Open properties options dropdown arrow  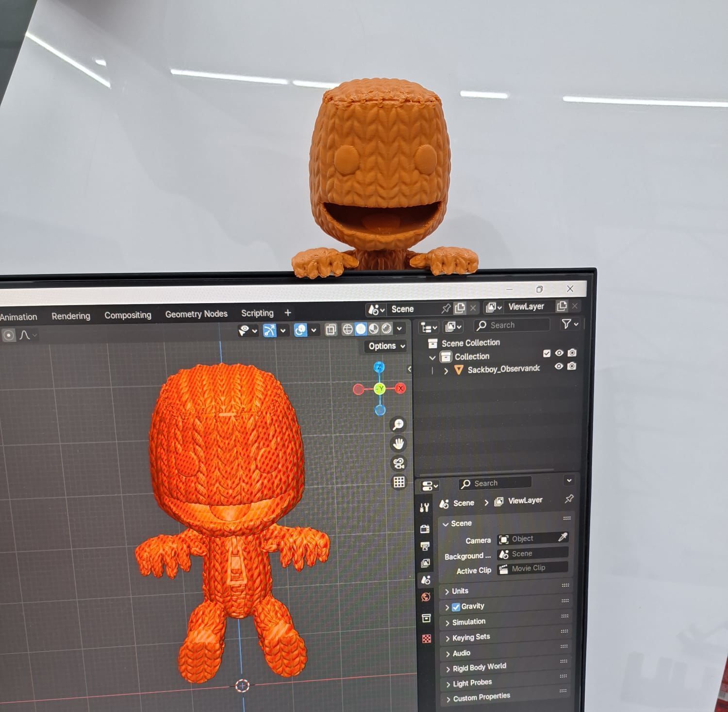pos(569,481)
